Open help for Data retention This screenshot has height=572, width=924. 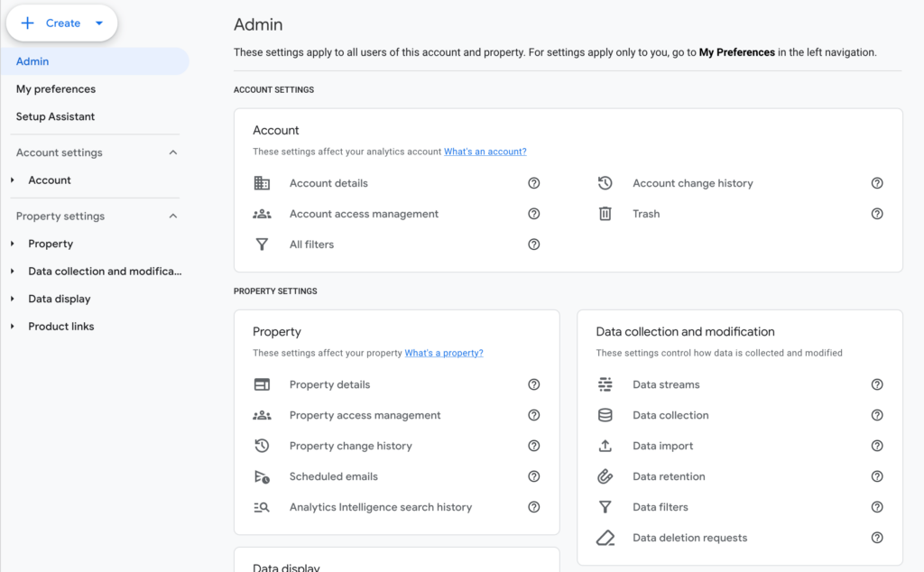pos(877,476)
